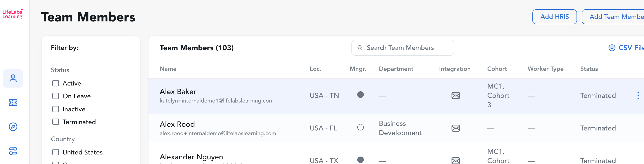Click the alex.rood+internaldemo email address
644x164 pixels.
[218, 133]
